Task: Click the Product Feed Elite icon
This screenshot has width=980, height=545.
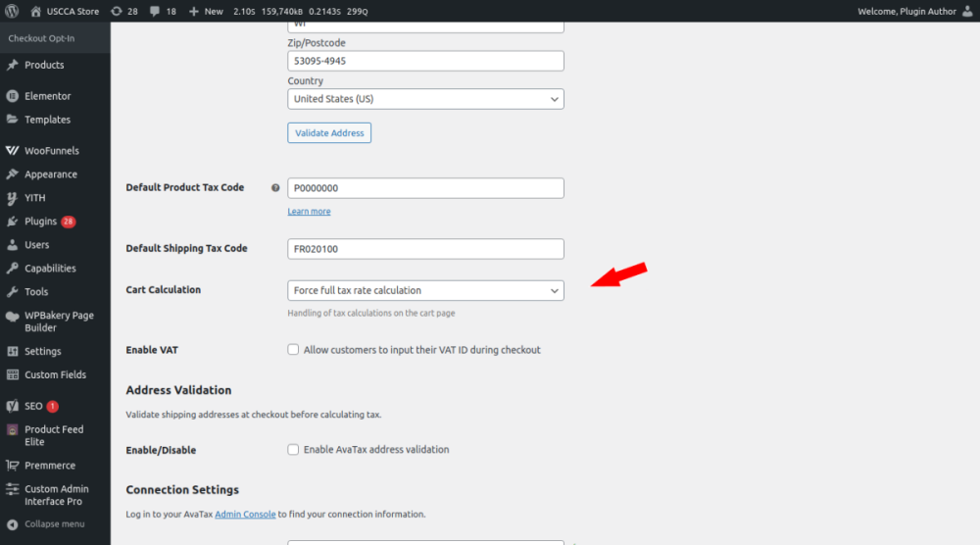Action: tap(12, 430)
